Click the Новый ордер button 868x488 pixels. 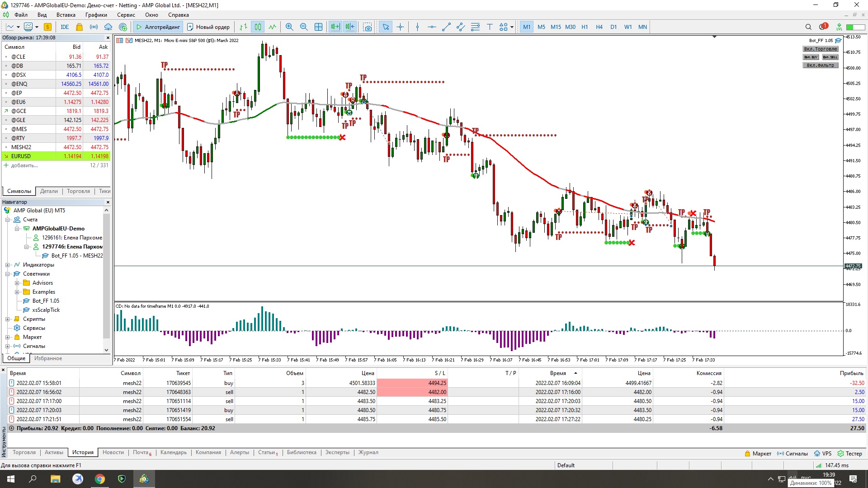click(208, 27)
